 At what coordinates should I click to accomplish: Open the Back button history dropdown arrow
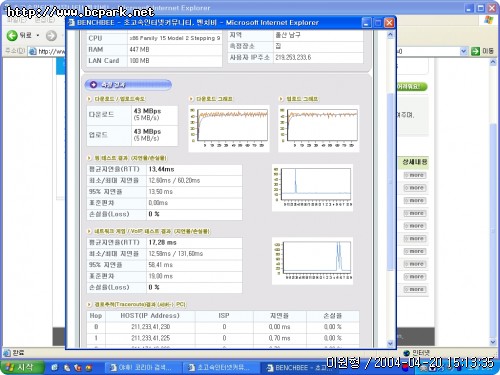tap(38, 35)
